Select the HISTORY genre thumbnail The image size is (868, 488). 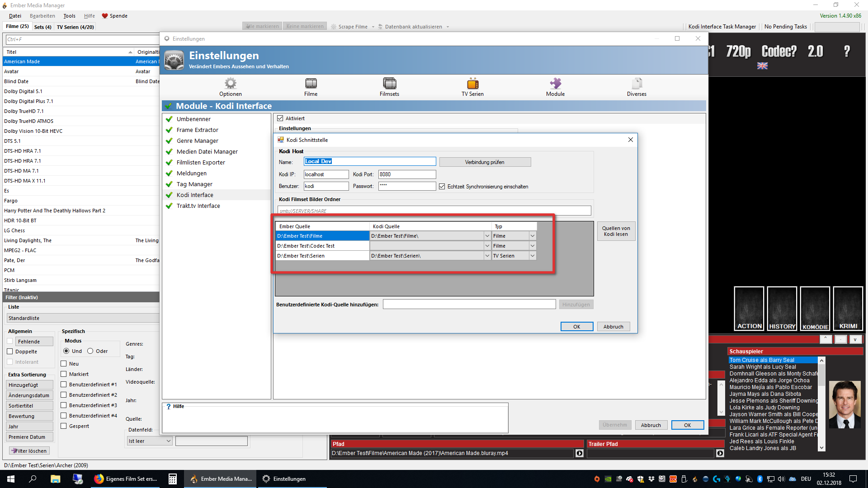tap(782, 309)
